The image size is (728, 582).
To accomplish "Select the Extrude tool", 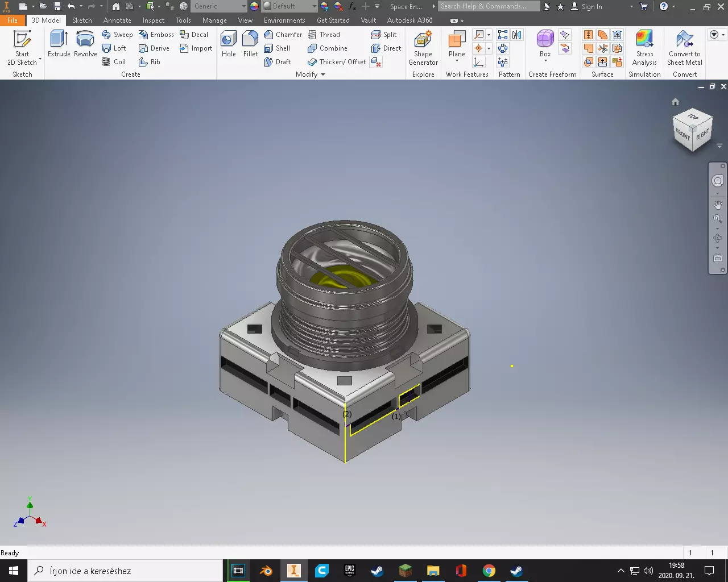I will (x=59, y=44).
